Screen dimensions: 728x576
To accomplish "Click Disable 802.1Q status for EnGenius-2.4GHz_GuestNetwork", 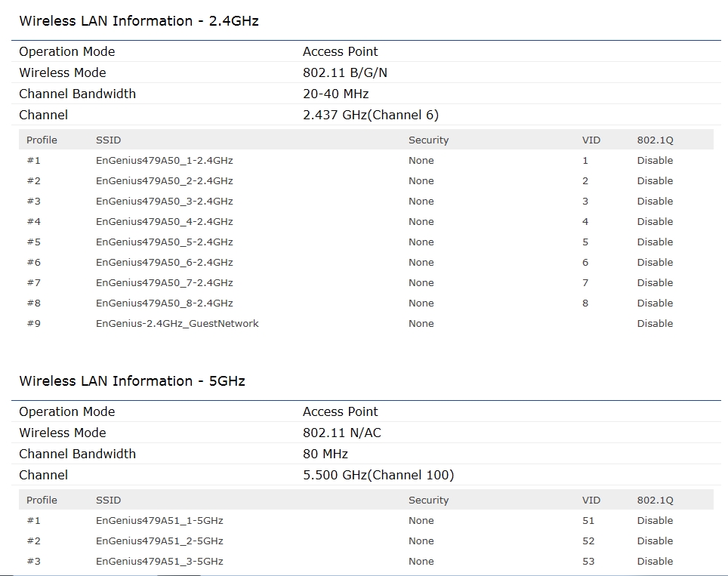I will tap(655, 324).
